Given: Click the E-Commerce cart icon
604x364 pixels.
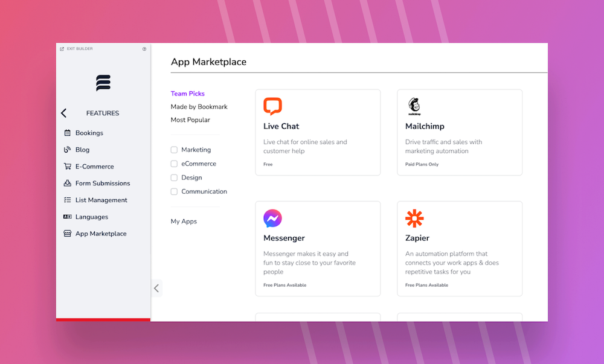Looking at the screenshot, I should 68,166.
